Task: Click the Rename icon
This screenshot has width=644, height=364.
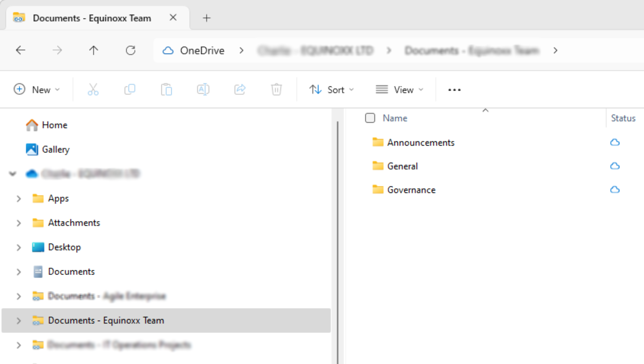Action: (x=203, y=90)
